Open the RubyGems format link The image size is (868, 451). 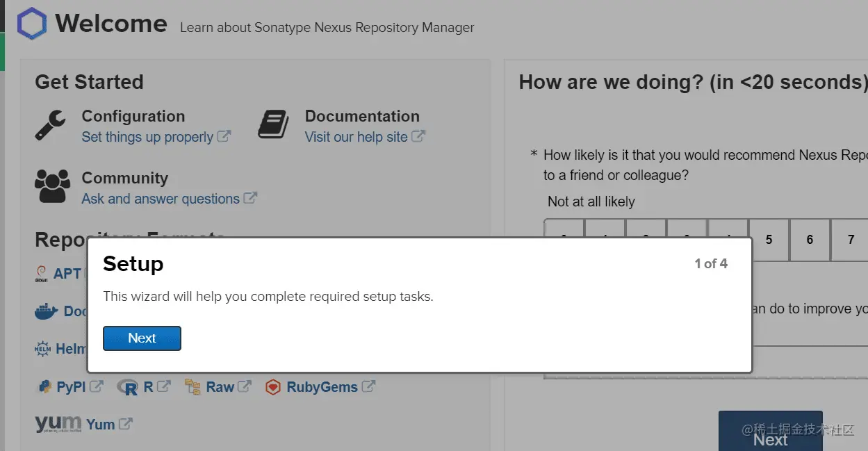(322, 387)
